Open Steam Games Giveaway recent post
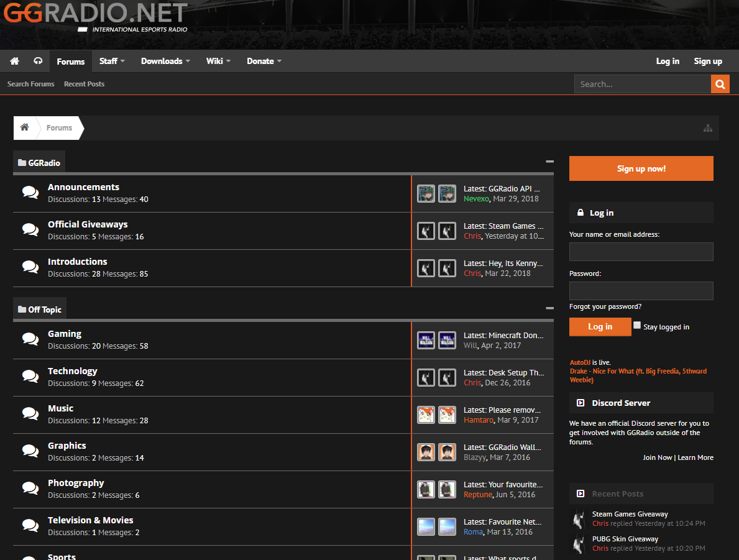Image resolution: width=739 pixels, height=560 pixels. tap(630, 514)
